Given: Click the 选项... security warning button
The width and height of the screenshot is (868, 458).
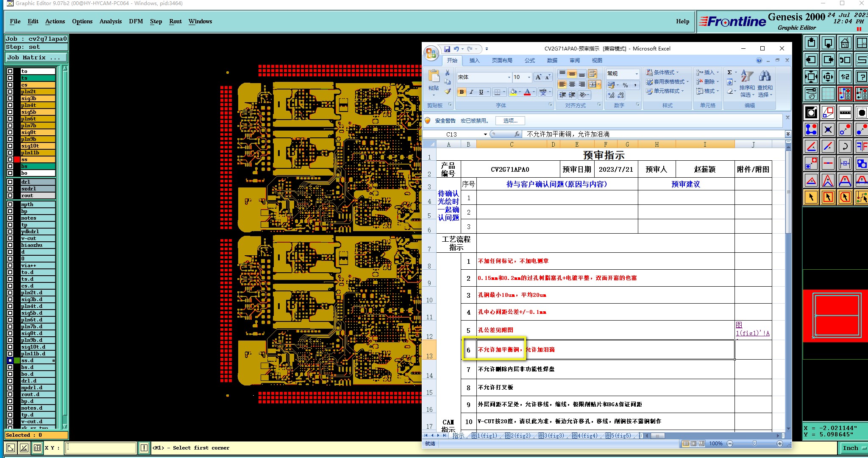Looking at the screenshot, I should click(x=510, y=121).
